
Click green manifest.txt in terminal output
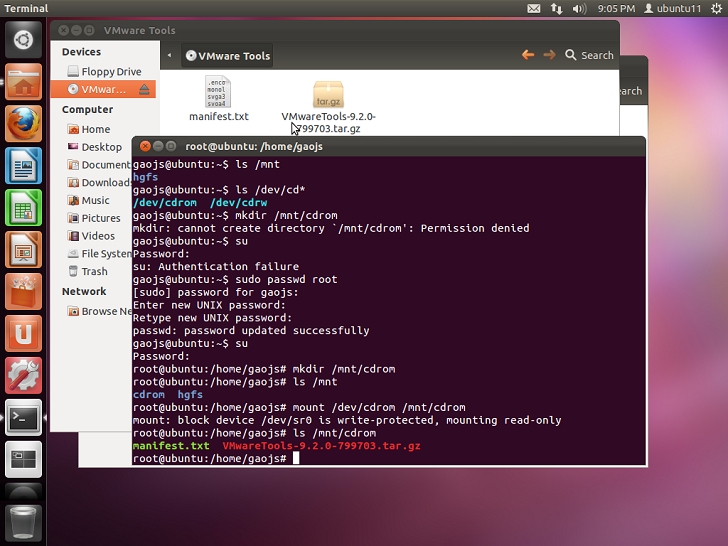click(x=171, y=446)
